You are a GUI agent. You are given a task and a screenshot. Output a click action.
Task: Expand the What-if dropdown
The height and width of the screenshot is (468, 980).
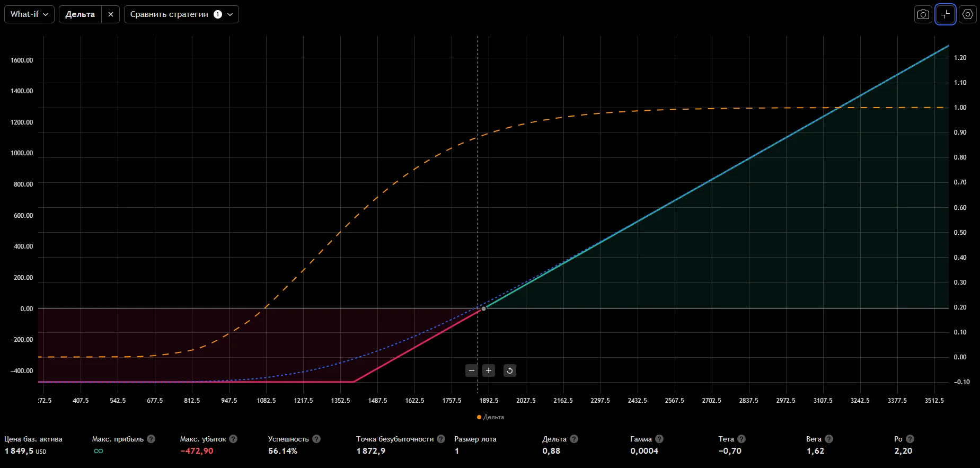[x=29, y=14]
